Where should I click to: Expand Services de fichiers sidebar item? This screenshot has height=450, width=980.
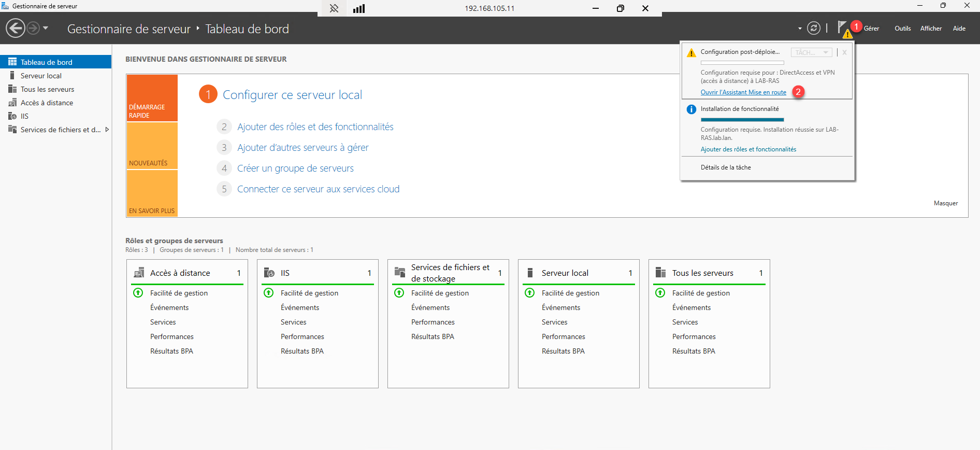[x=107, y=130]
